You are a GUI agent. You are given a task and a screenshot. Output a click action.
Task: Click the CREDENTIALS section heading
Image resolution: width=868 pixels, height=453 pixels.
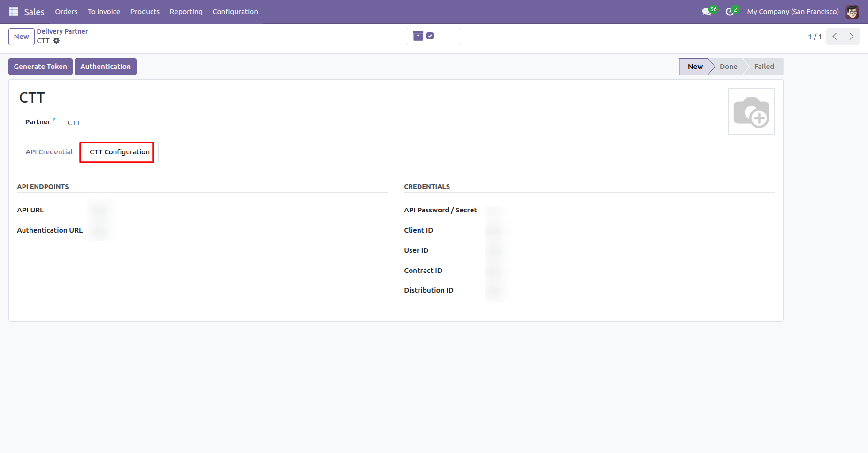click(427, 187)
